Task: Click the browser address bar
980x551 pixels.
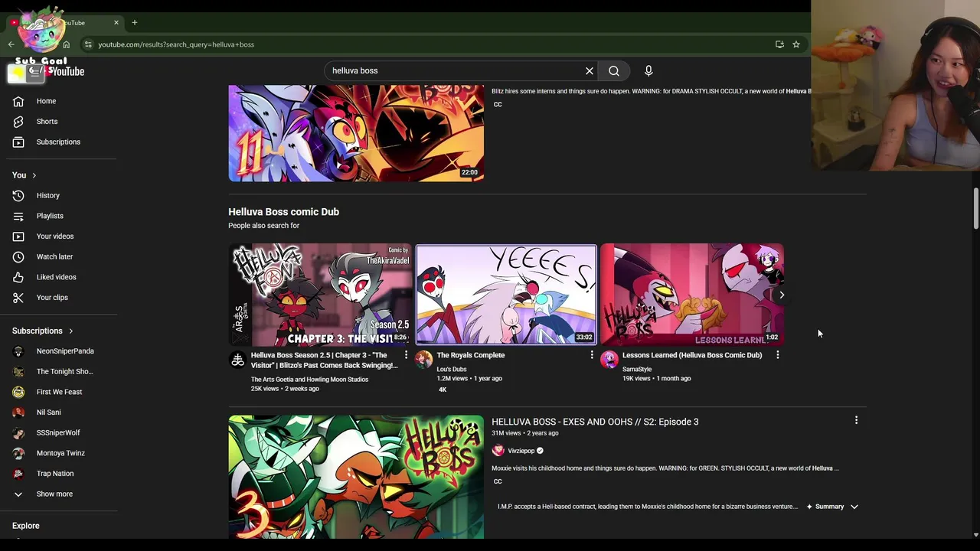Action: coord(429,44)
